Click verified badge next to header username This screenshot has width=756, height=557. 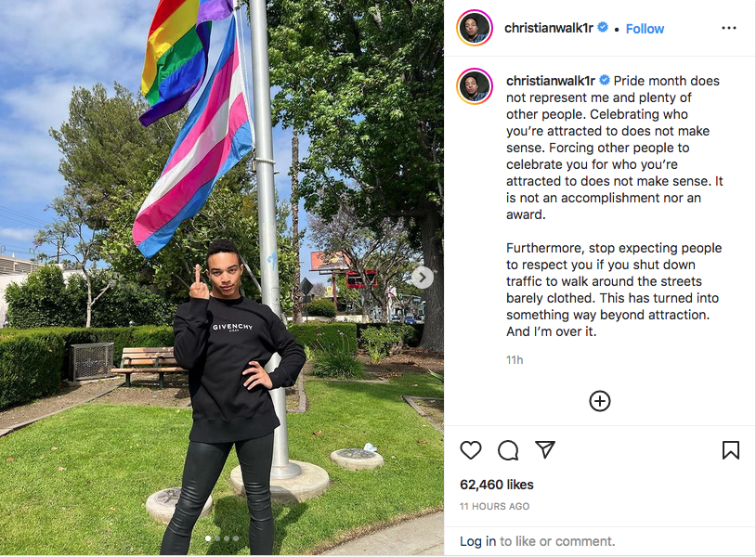point(603,28)
